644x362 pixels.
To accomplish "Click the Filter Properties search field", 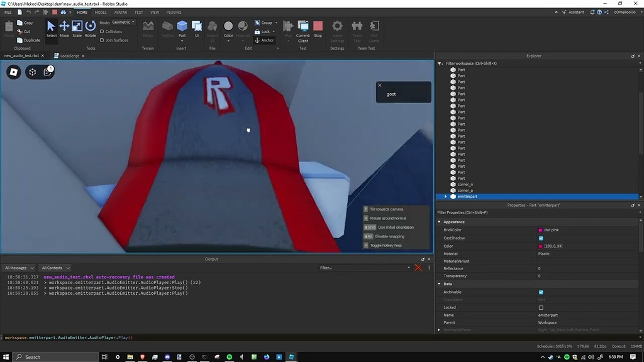I will click(535, 212).
